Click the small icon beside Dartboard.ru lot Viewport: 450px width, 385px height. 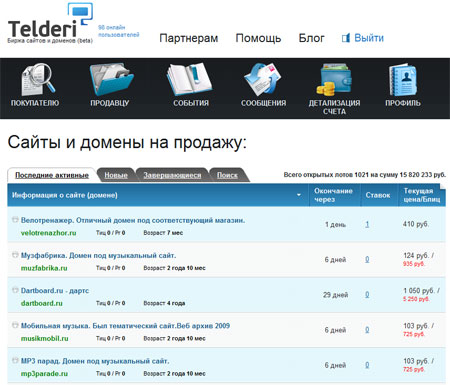[15, 290]
